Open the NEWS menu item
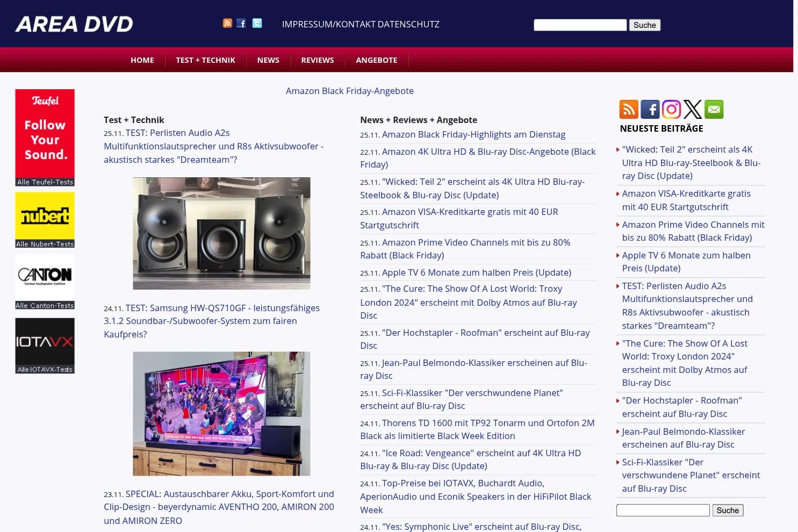This screenshot has height=532, width=798. point(268,60)
